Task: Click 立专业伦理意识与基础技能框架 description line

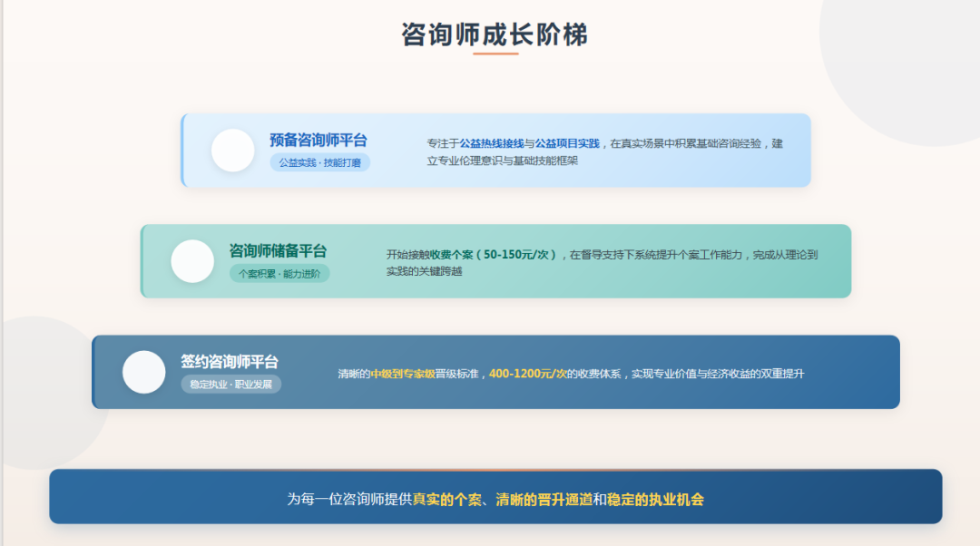Action: coord(503,161)
